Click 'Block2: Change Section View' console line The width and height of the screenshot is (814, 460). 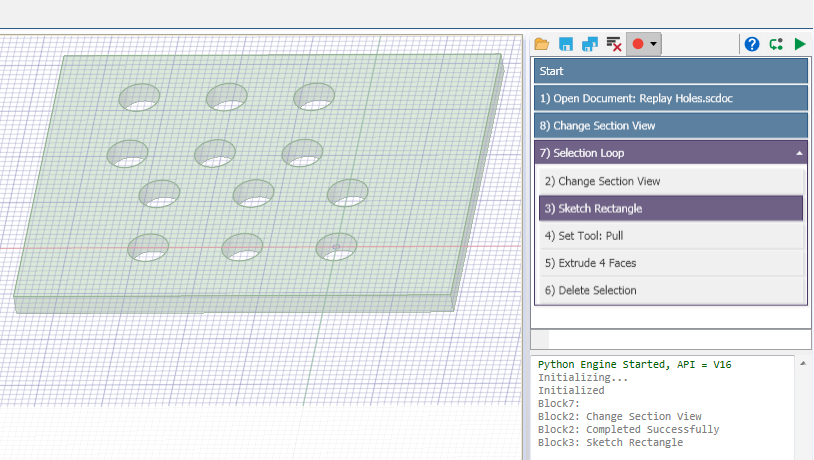coord(619,416)
